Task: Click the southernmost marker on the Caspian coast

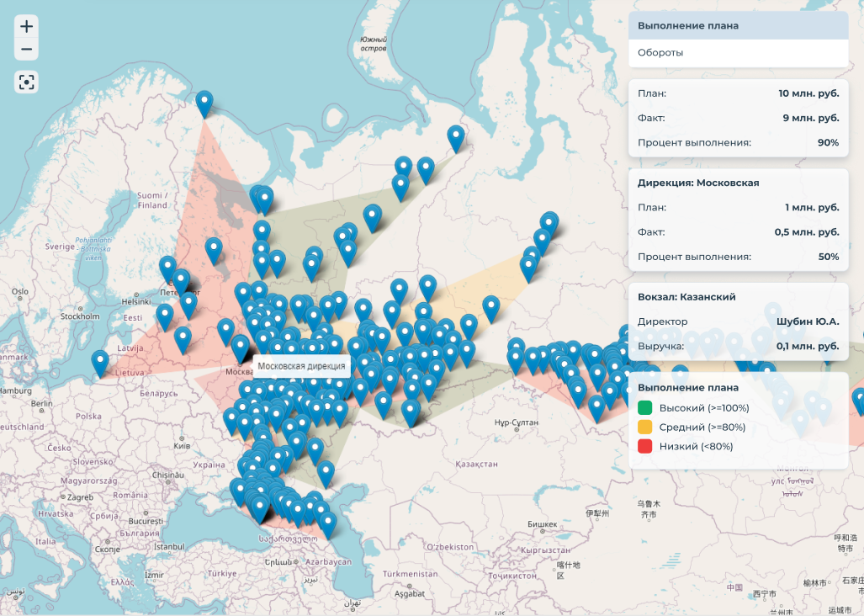Action: (x=328, y=526)
